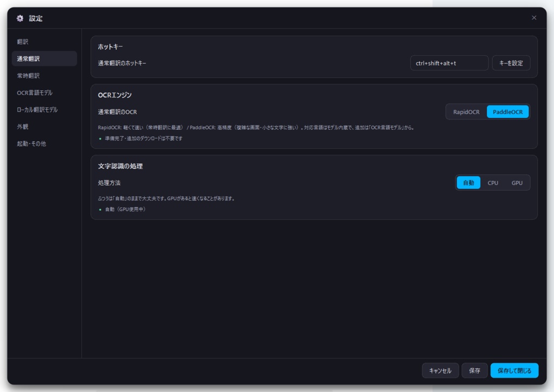Click the 保存して閉じる button
This screenshot has height=392, width=554.
point(515,370)
